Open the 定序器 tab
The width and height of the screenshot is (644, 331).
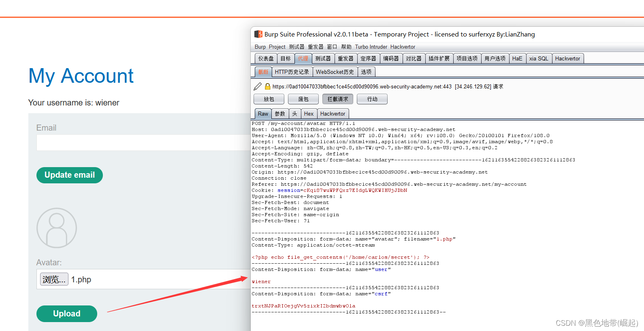(x=368, y=58)
